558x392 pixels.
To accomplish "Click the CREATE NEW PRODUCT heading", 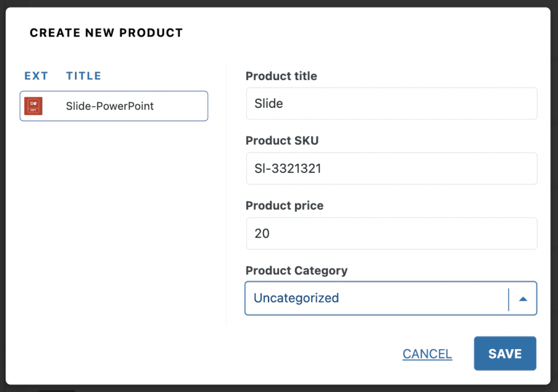I will tap(106, 33).
